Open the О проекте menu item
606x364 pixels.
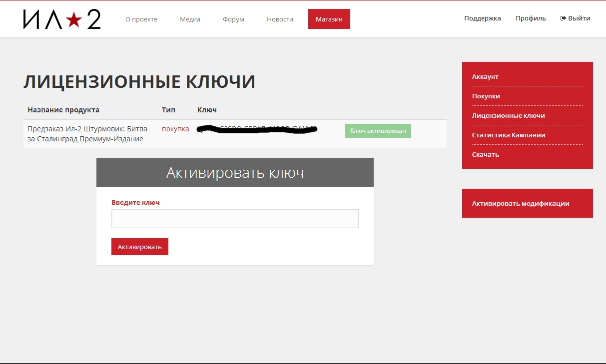(141, 19)
